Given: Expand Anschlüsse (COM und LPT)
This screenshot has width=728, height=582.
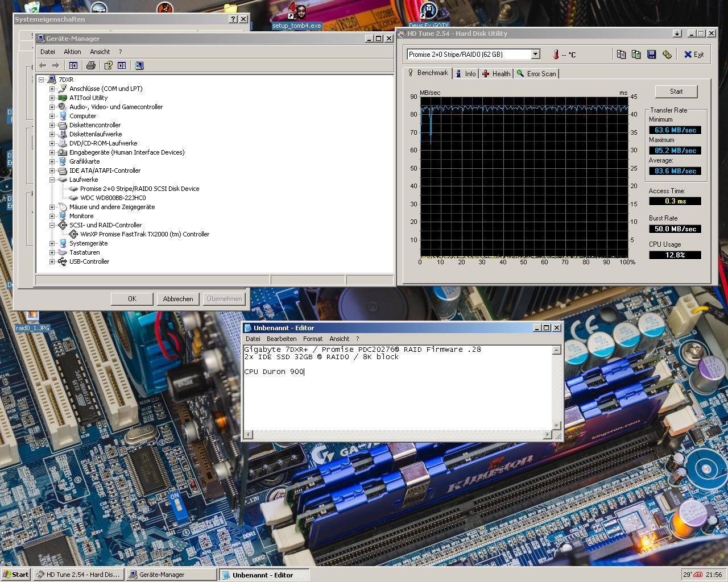Looking at the screenshot, I should 52,89.
